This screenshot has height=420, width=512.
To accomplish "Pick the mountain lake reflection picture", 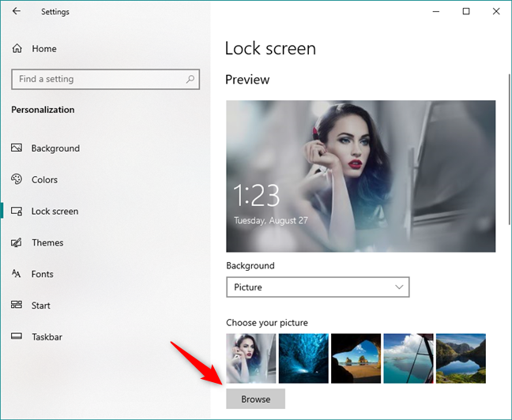I will 461,358.
